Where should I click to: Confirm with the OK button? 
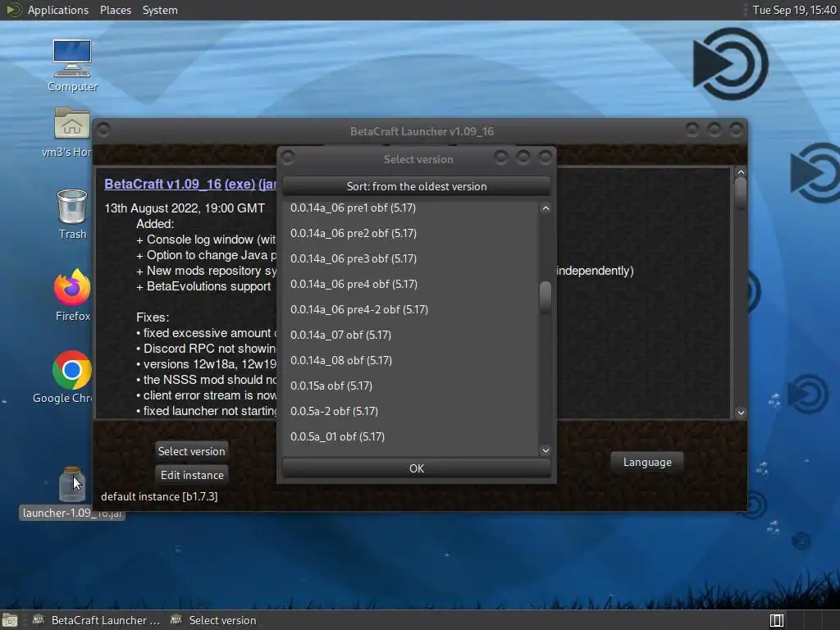tap(416, 468)
